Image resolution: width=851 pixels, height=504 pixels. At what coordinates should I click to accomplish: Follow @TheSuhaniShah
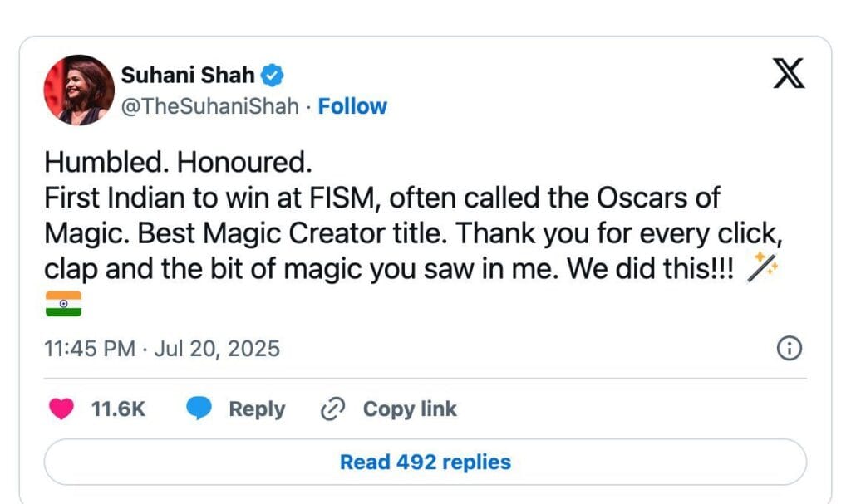(x=352, y=106)
